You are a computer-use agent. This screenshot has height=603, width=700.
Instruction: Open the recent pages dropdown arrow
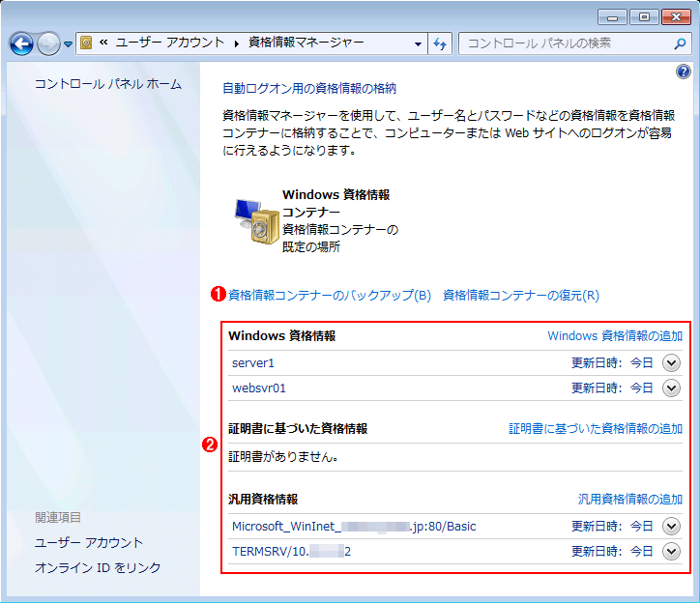(x=68, y=44)
